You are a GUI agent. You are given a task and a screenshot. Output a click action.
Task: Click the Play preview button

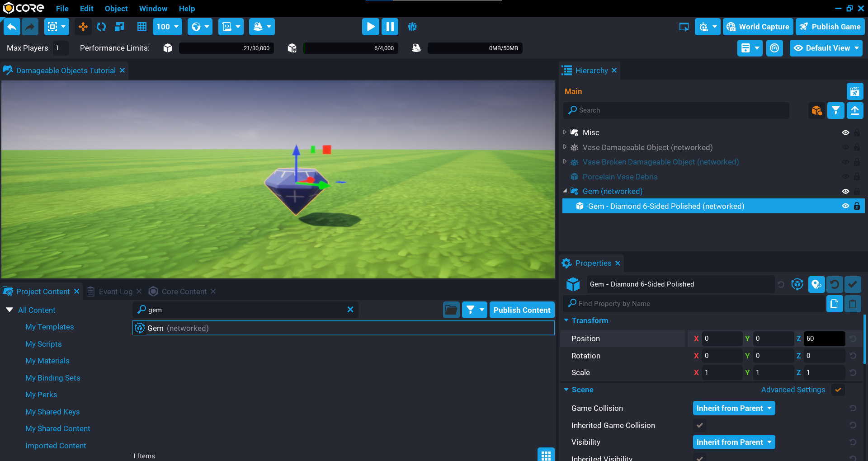[370, 27]
